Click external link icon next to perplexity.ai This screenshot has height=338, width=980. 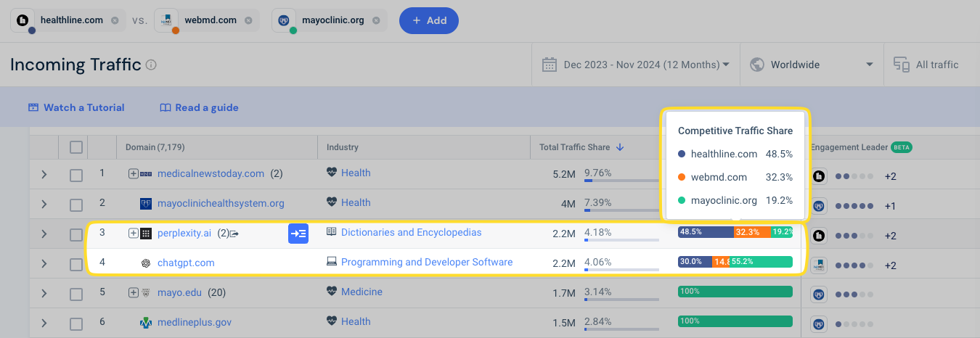click(x=234, y=234)
